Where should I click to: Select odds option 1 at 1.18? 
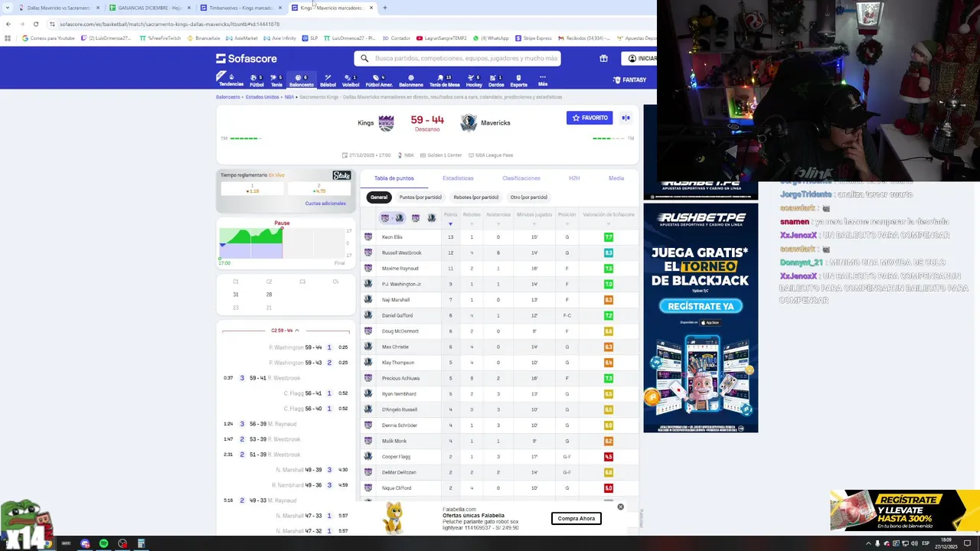point(252,188)
